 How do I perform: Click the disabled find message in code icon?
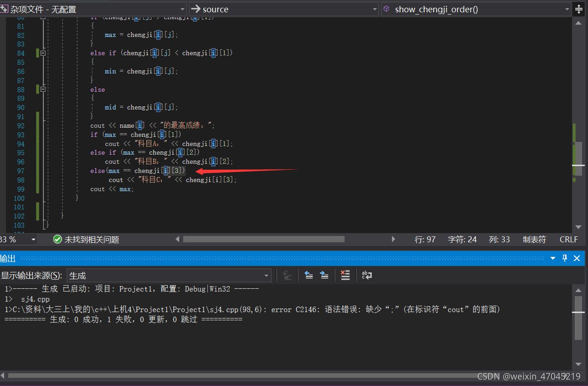point(287,275)
